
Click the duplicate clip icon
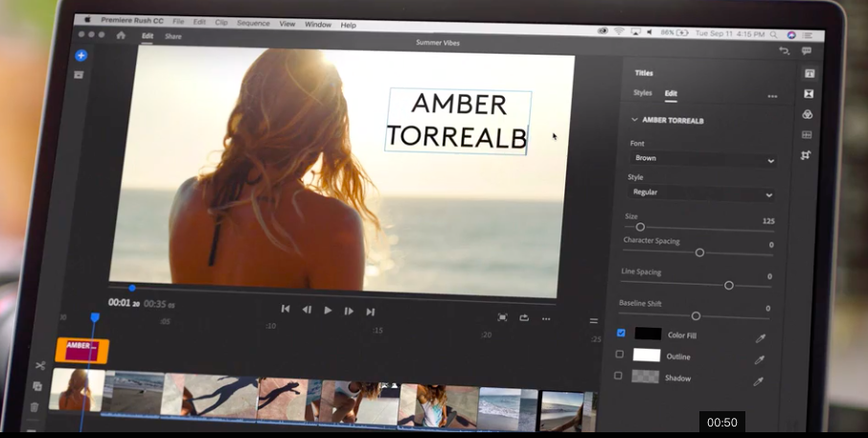coord(37,386)
